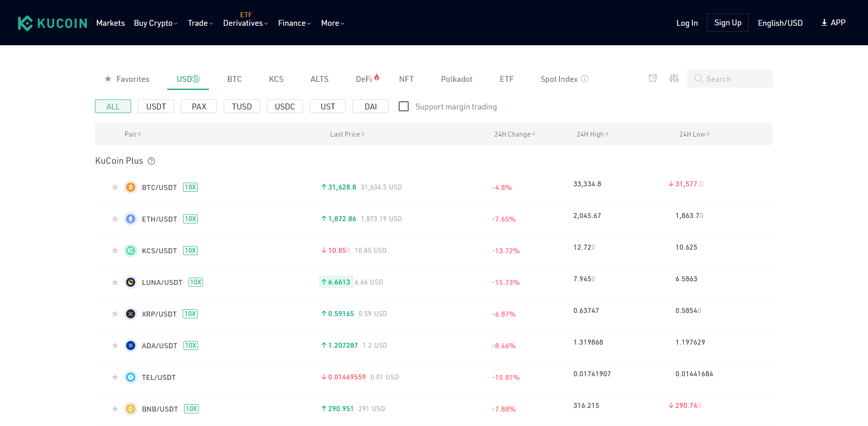Click the Sign Up button
This screenshot has width=868, height=426.
point(727,23)
